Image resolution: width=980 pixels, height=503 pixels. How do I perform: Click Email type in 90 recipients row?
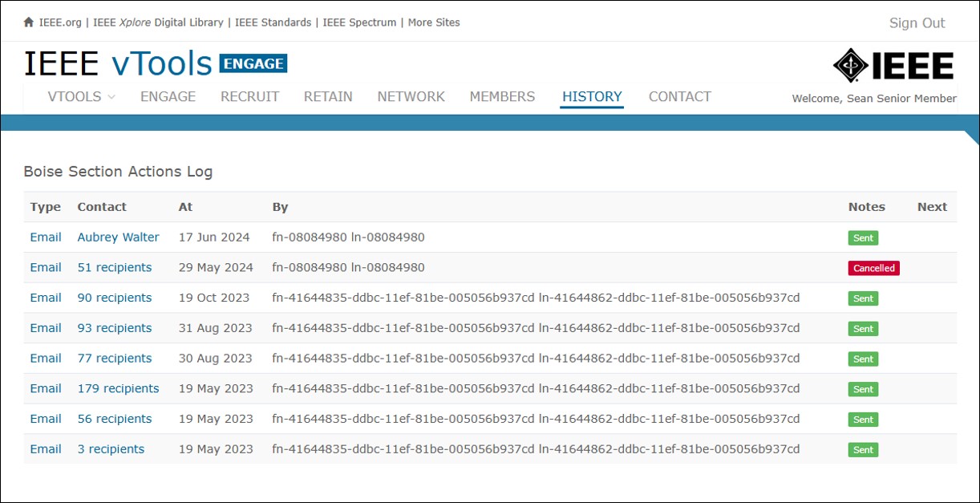point(46,298)
